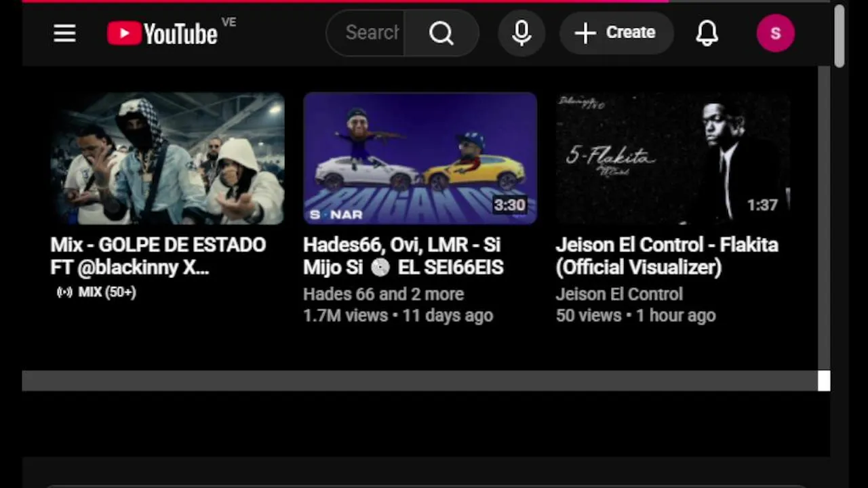Click title "Mix - GOLPE DE ESTADO FT @blackinny X..."
Screen dimensions: 868x488
click(158, 256)
